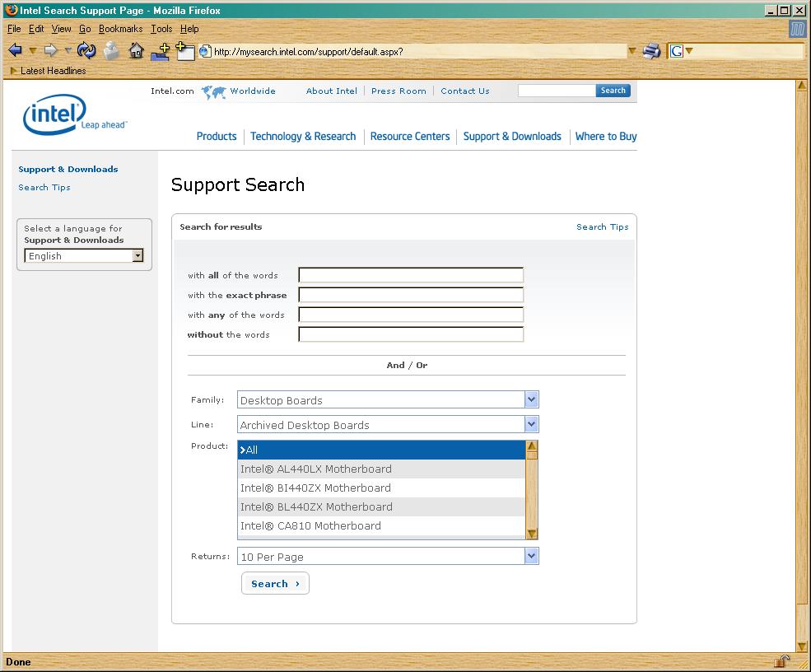Go to the Home page icon
This screenshot has height=672, width=811.
pyautogui.click(x=136, y=51)
